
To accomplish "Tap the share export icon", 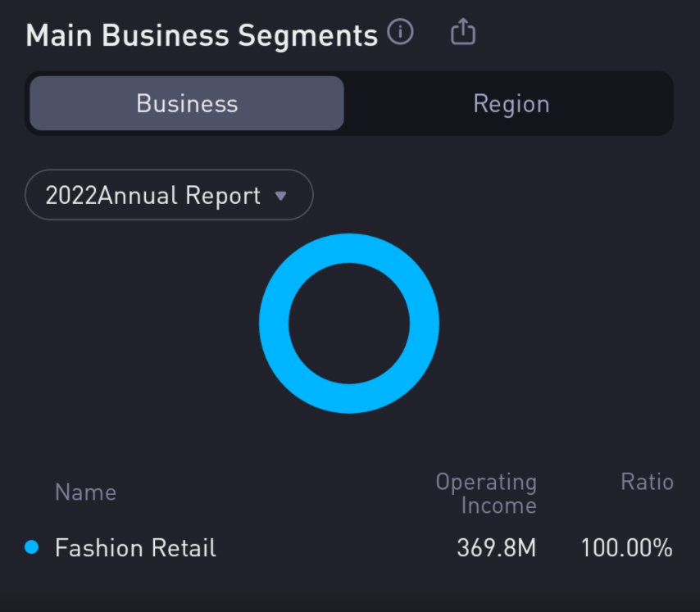I will point(463,33).
